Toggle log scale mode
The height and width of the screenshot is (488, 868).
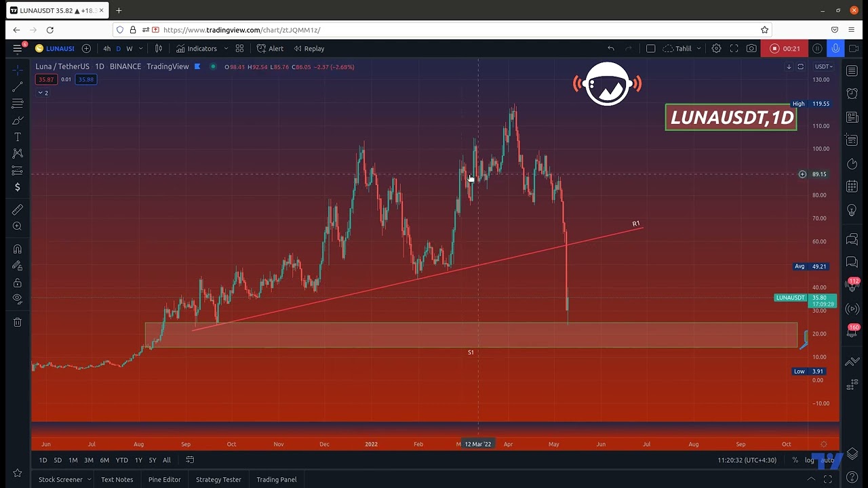point(809,460)
